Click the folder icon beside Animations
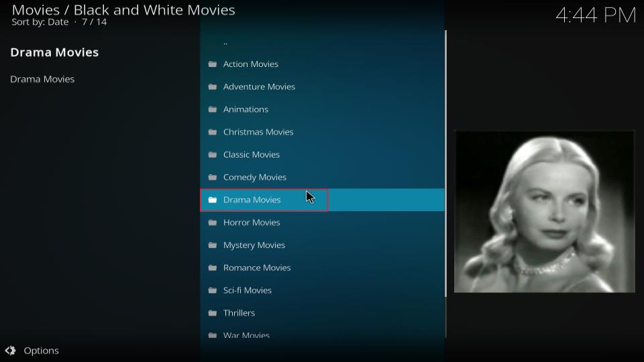The width and height of the screenshot is (644, 362). point(213,109)
